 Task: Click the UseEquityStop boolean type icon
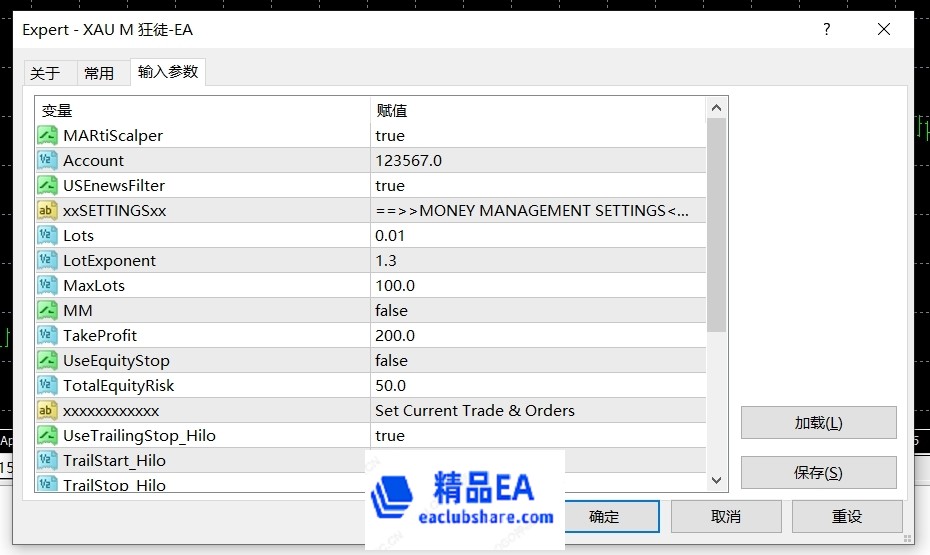(x=47, y=360)
